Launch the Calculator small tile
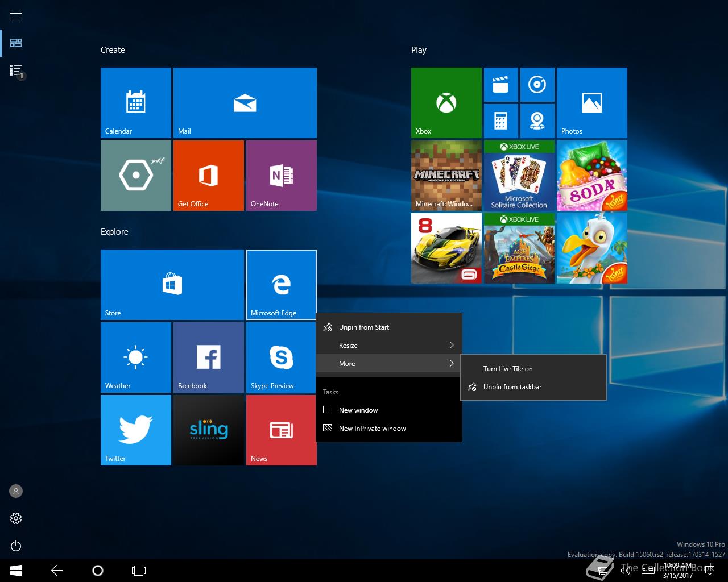 point(500,120)
